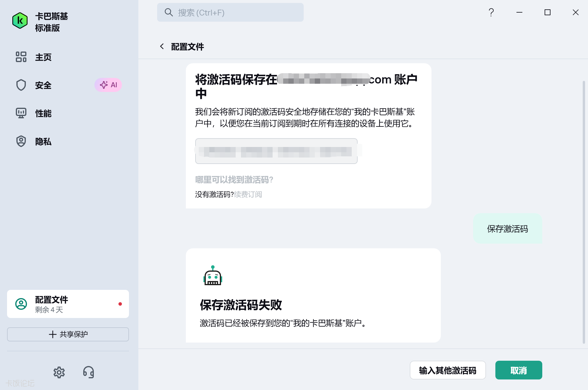
Task: Click the 续费订阅 link
Action: click(x=248, y=194)
